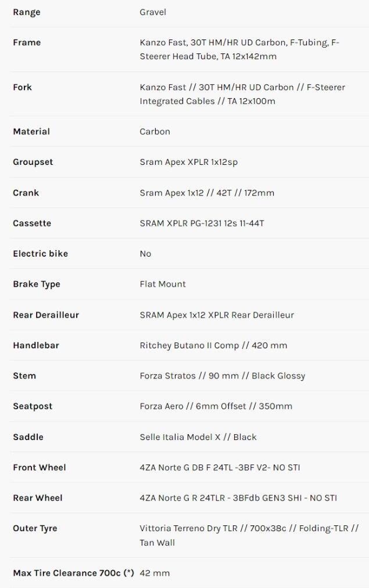Select the Kanzo Fast frame description text
Screen dimensions: 369x588
(x=239, y=49)
